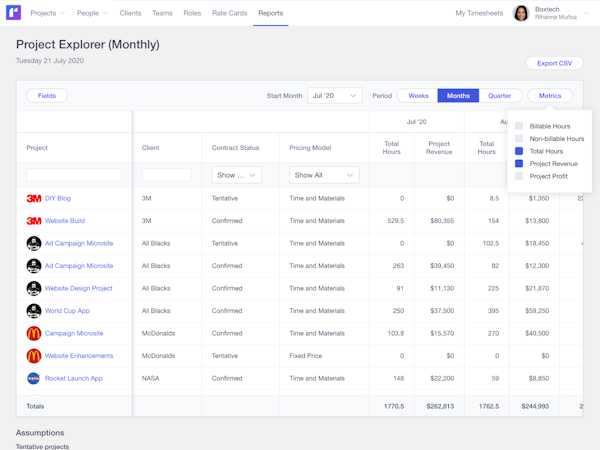
Task: Open the Start Month Jul '20 dropdown
Action: pyautogui.click(x=334, y=96)
